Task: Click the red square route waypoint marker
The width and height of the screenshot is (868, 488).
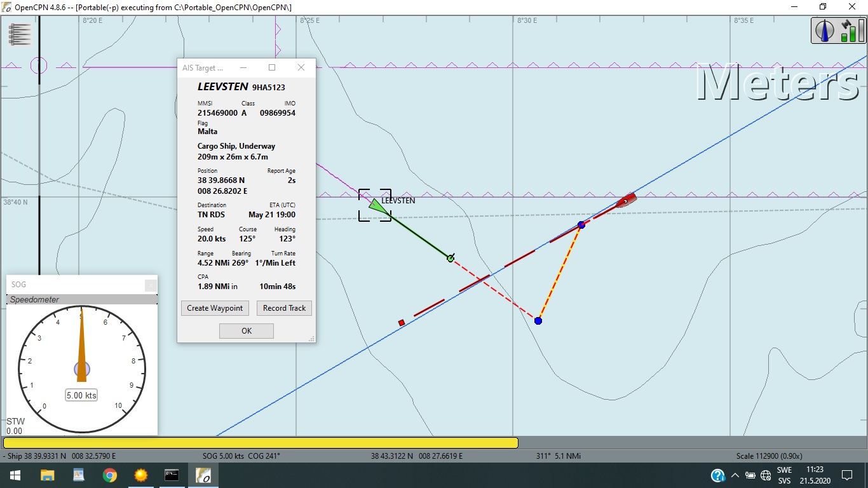Action: [401, 323]
